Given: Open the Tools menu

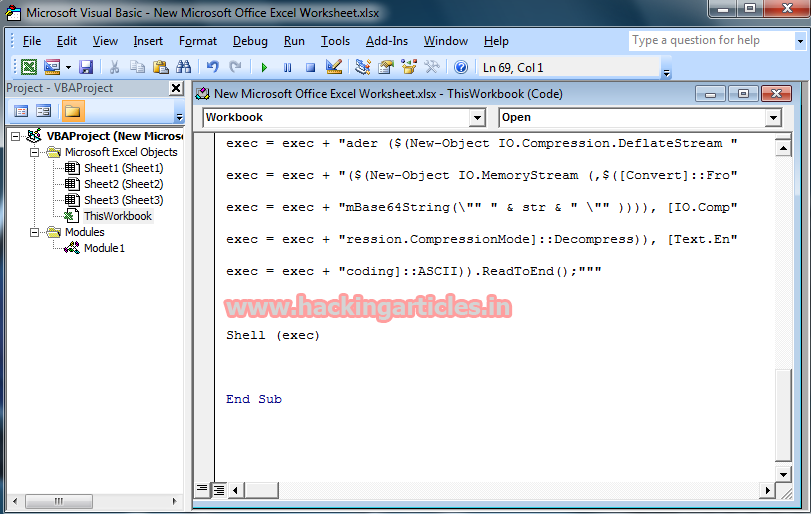Looking at the screenshot, I should coord(335,41).
